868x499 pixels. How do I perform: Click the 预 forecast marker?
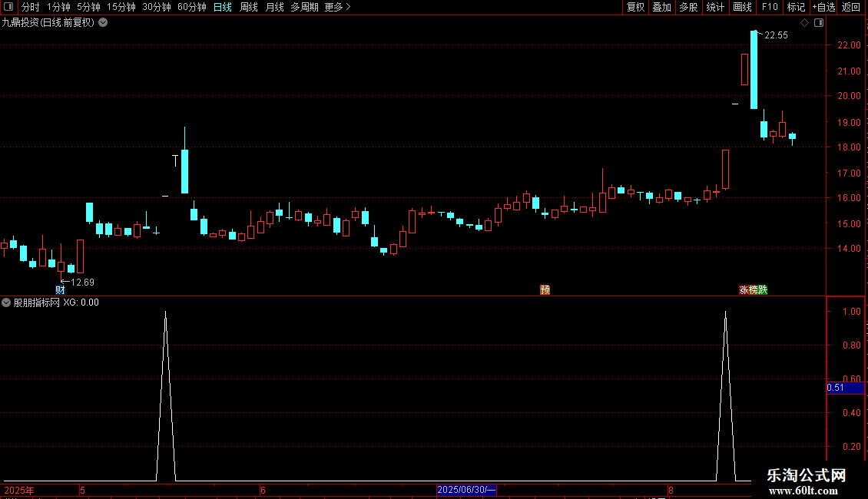[x=545, y=290]
